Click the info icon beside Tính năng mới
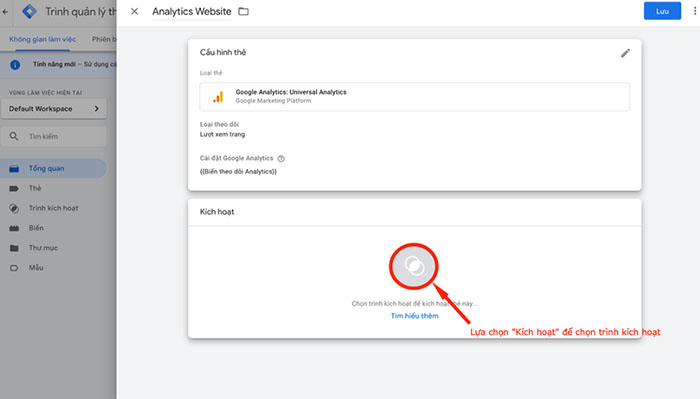Viewport: 700px width, 399px height. tap(15, 65)
